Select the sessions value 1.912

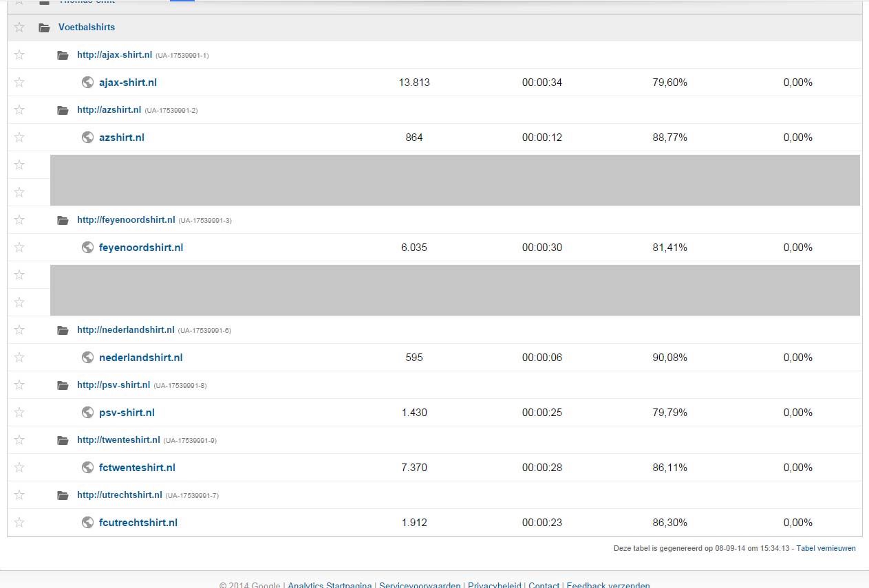tap(414, 523)
